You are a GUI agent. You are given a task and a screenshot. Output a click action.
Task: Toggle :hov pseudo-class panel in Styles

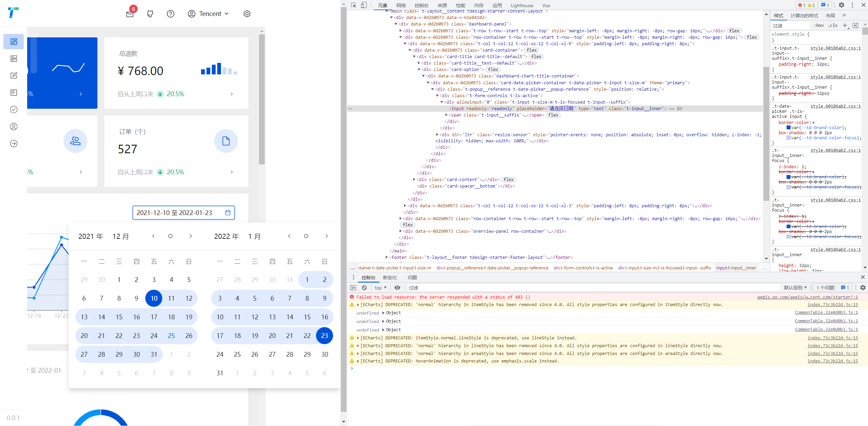(x=819, y=25)
